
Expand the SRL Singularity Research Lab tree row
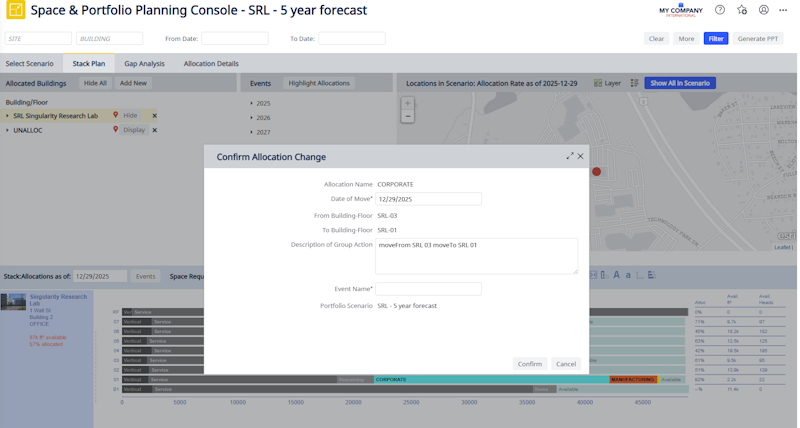(x=8, y=116)
